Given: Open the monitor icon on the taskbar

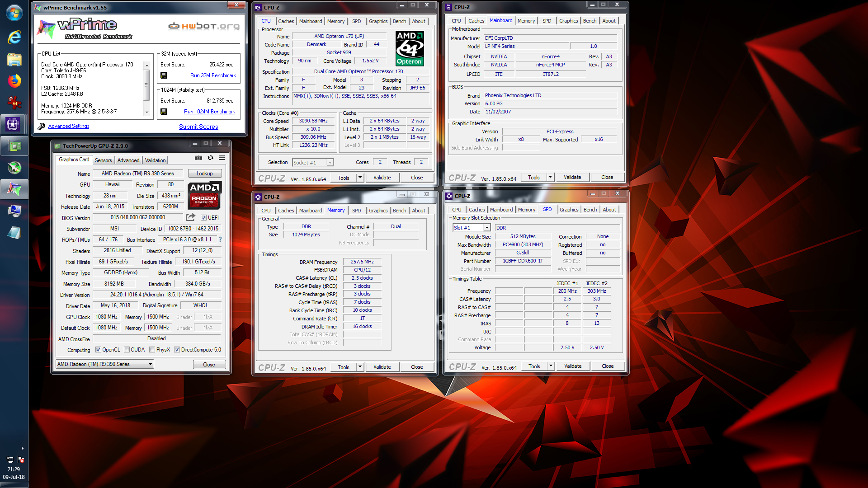Looking at the screenshot, I should click(14, 211).
